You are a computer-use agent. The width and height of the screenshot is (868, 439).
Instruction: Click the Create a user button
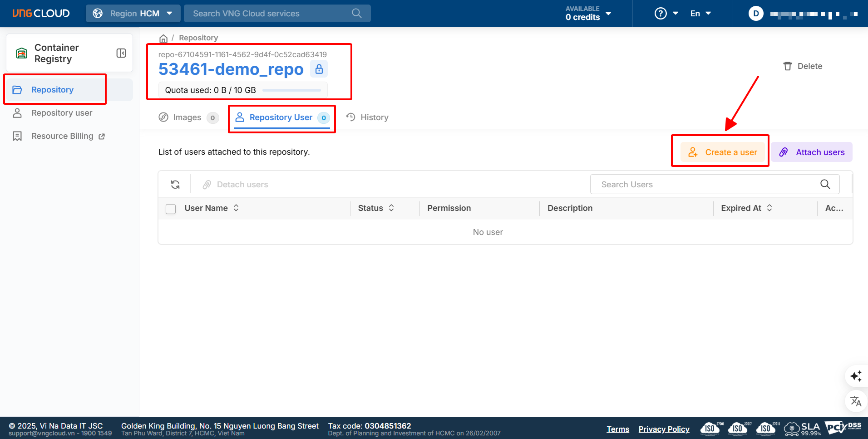click(723, 152)
